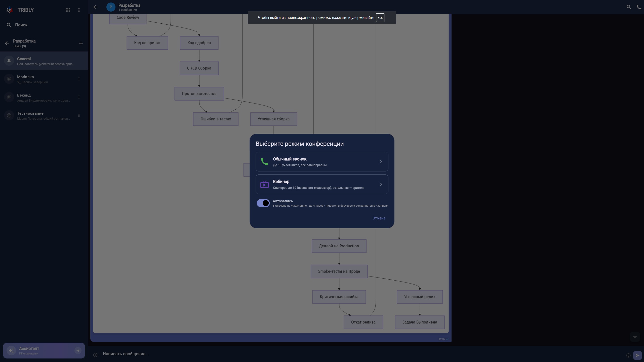
Task: Choose Вебинар mode
Action: 322,184
